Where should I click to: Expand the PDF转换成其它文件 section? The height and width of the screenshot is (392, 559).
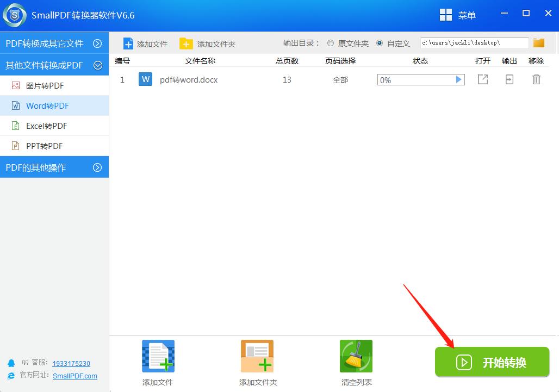(x=98, y=43)
